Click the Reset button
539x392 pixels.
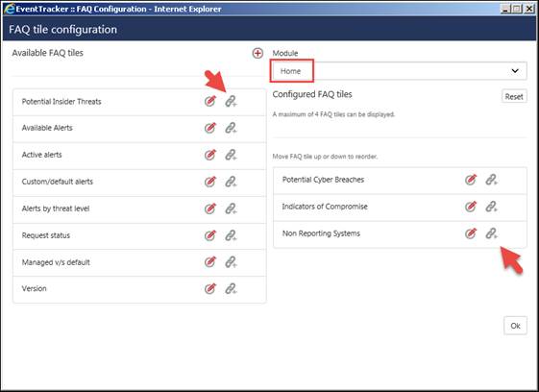tap(514, 97)
